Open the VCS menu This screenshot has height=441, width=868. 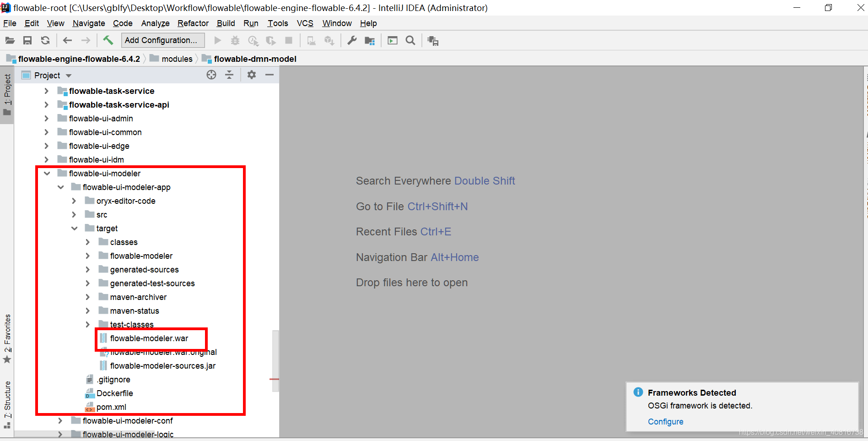click(305, 23)
